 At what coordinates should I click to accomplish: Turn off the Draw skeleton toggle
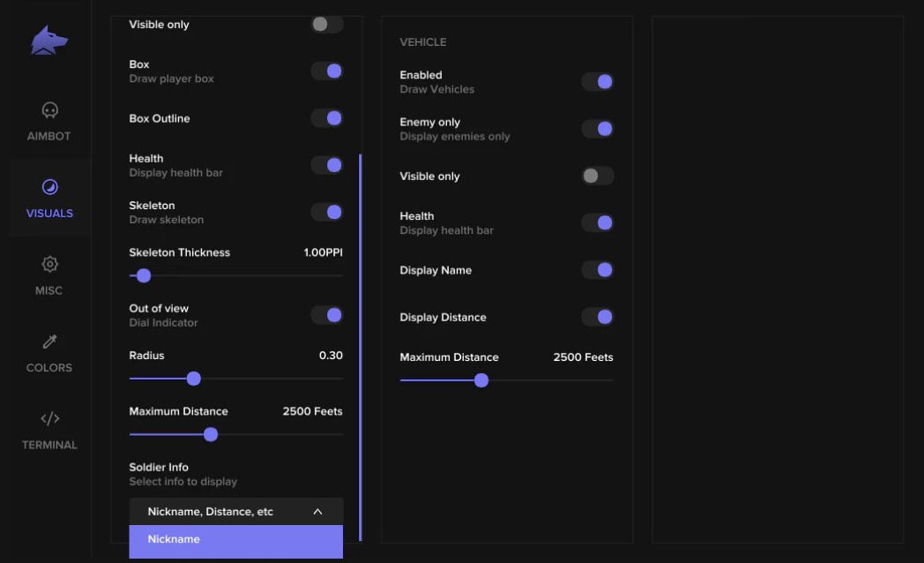coord(327,212)
